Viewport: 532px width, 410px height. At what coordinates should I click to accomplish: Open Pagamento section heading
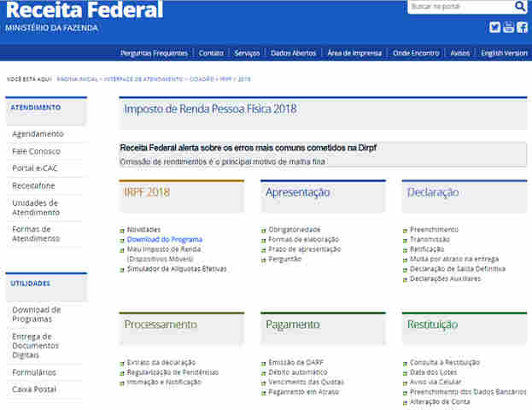click(x=293, y=325)
